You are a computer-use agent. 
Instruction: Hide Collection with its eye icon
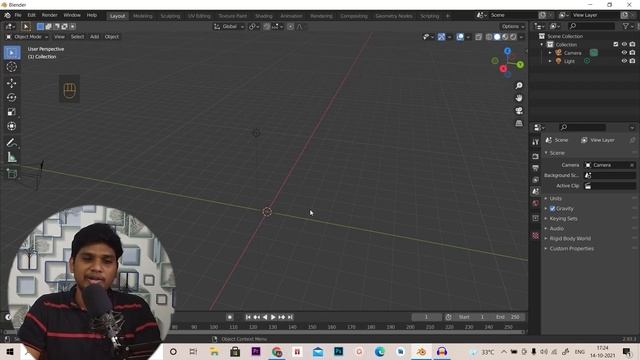[624, 44]
